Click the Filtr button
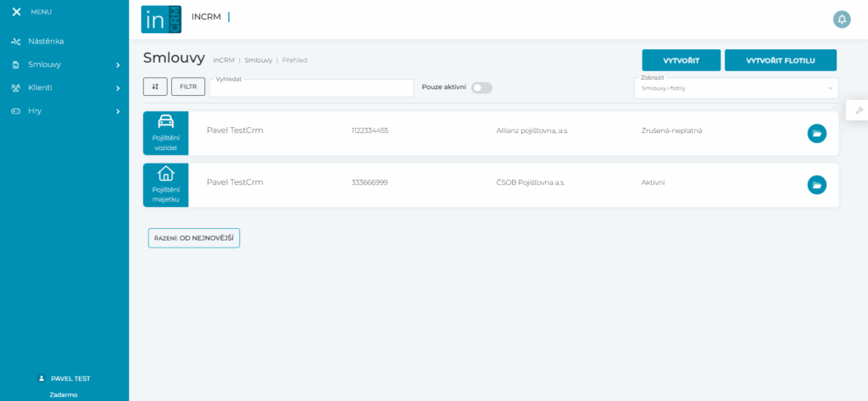The image size is (868, 401). pyautogui.click(x=187, y=86)
